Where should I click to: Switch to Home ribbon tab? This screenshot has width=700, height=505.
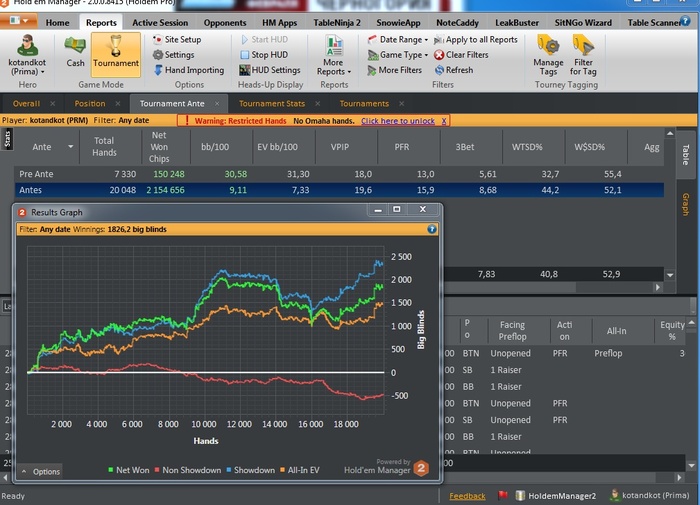57,23
